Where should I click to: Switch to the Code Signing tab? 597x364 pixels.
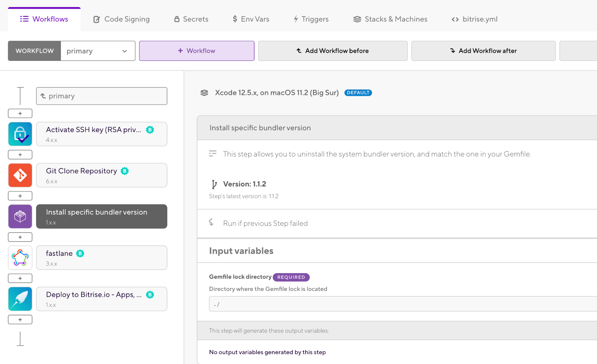121,19
